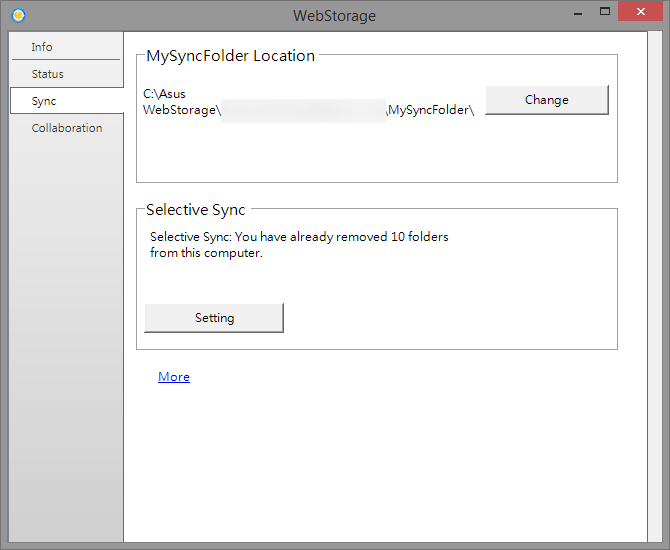Switch to the Status tab
This screenshot has width=670, height=550.
[x=66, y=74]
